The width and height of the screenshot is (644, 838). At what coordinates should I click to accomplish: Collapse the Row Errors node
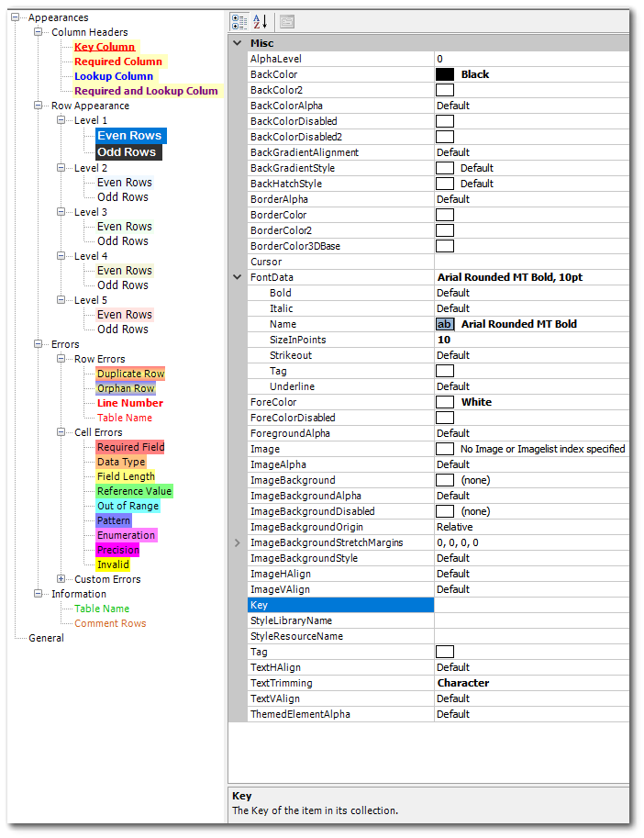pos(61,359)
